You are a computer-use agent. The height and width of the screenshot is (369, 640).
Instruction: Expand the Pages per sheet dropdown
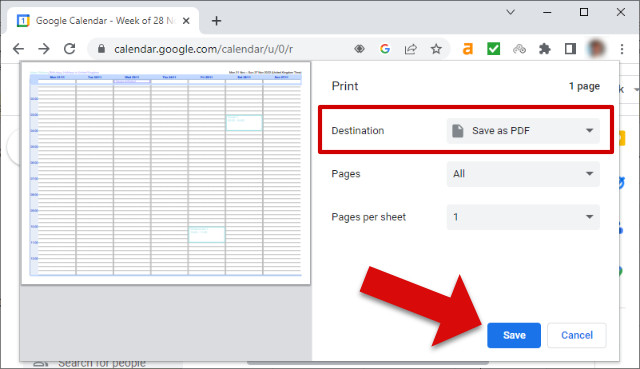(523, 217)
